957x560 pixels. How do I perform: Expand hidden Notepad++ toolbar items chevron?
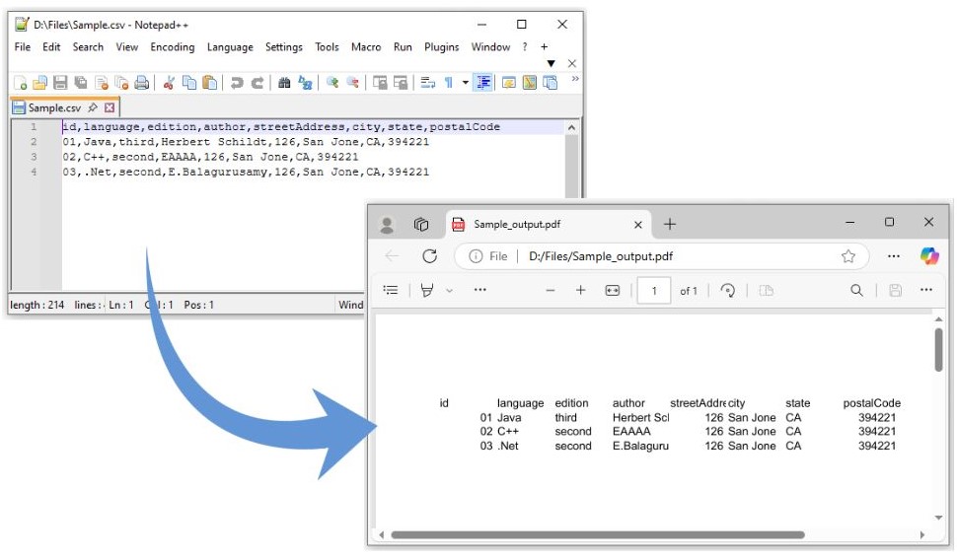pyautogui.click(x=575, y=79)
